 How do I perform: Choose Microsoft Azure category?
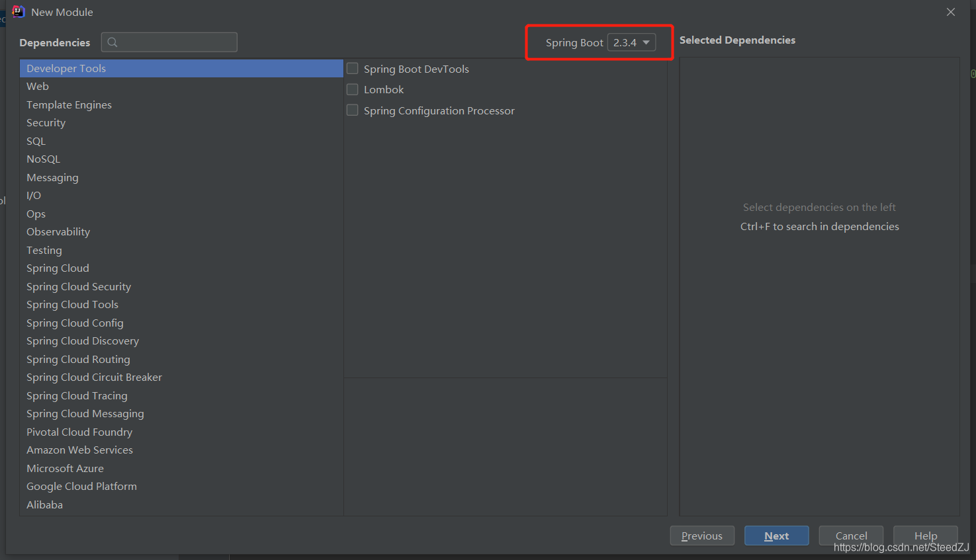(181, 469)
